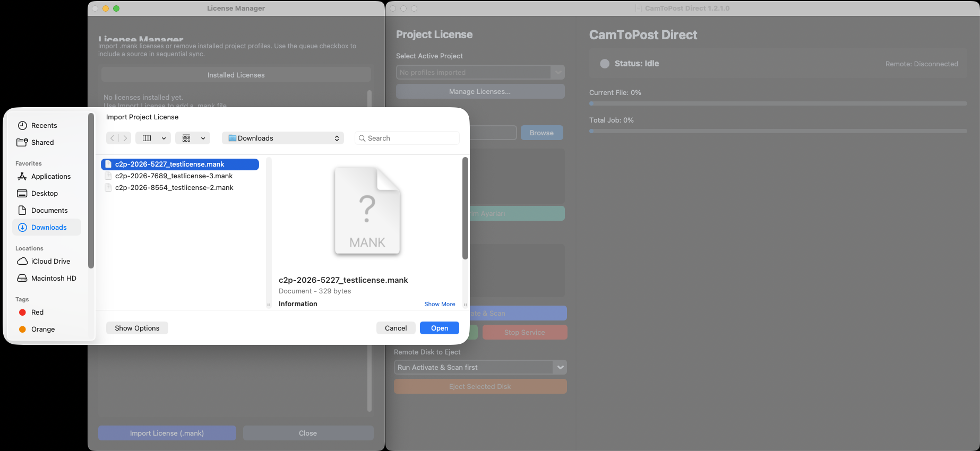Click the icon grouping grid button
980x451 pixels.
186,138
